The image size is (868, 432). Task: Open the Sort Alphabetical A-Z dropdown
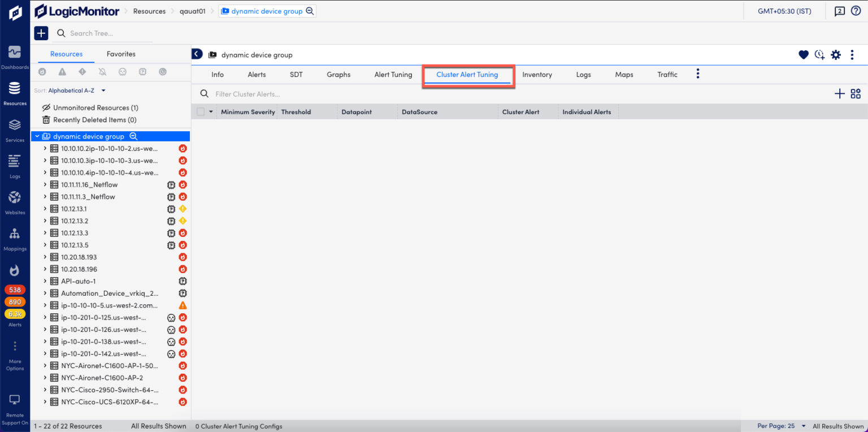[71, 90]
